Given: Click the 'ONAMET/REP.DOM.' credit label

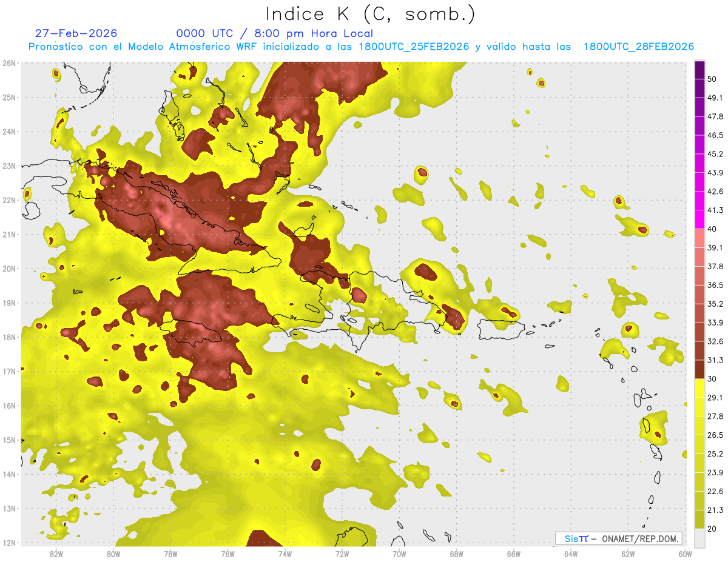Looking at the screenshot, I should coord(640,538).
